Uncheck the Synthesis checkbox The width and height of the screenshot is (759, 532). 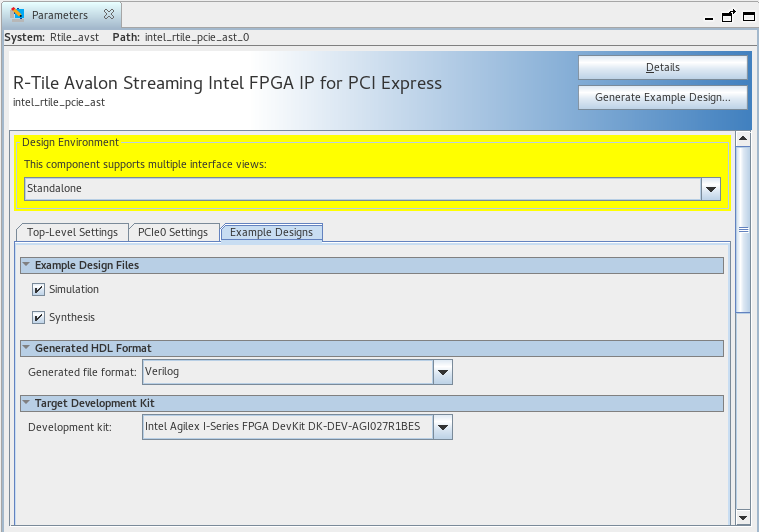click(x=39, y=318)
